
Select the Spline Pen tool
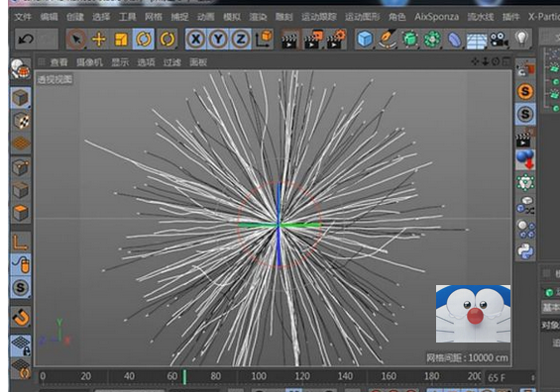[x=388, y=39]
